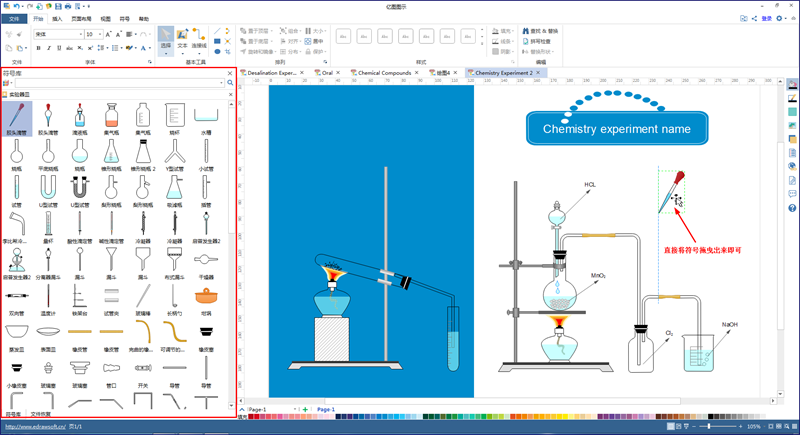Screen dimensions: 800x435
Task: Choose the rubber stopper (橡皮塞) symbol
Action: pos(206,332)
